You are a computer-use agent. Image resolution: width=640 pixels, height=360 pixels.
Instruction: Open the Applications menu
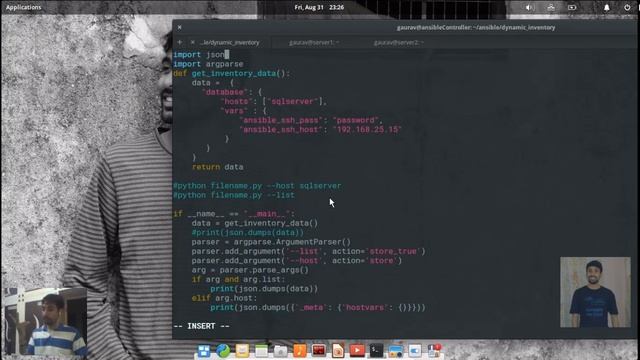[23, 7]
